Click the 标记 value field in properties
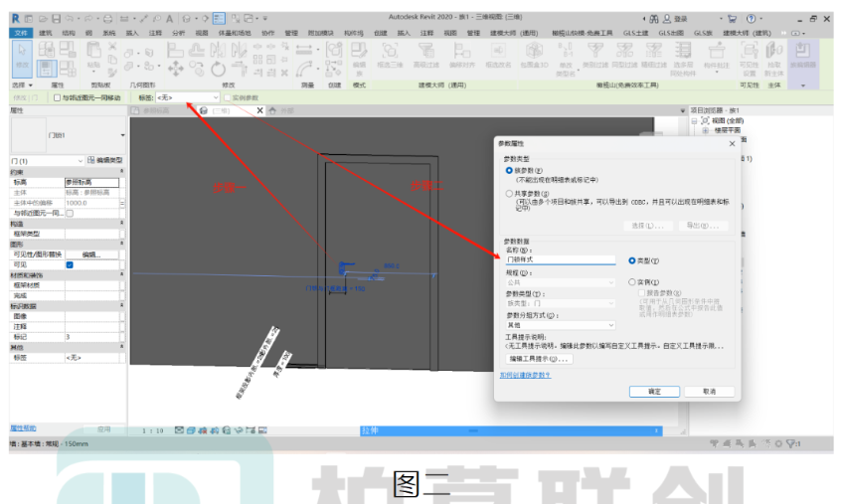Viewport: 841px width, 504px height. tap(91, 337)
